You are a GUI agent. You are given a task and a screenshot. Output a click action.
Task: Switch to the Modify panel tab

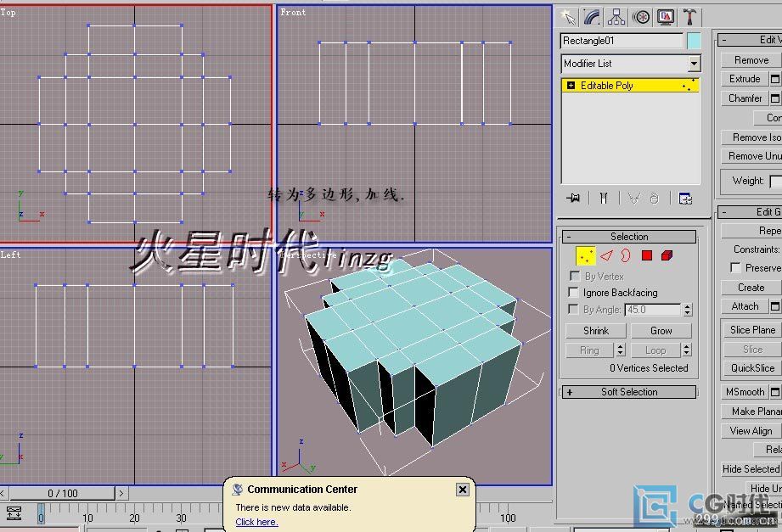593,17
